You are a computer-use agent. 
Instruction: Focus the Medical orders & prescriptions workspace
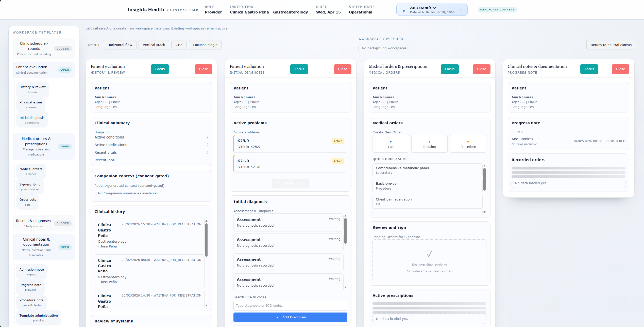click(450, 69)
